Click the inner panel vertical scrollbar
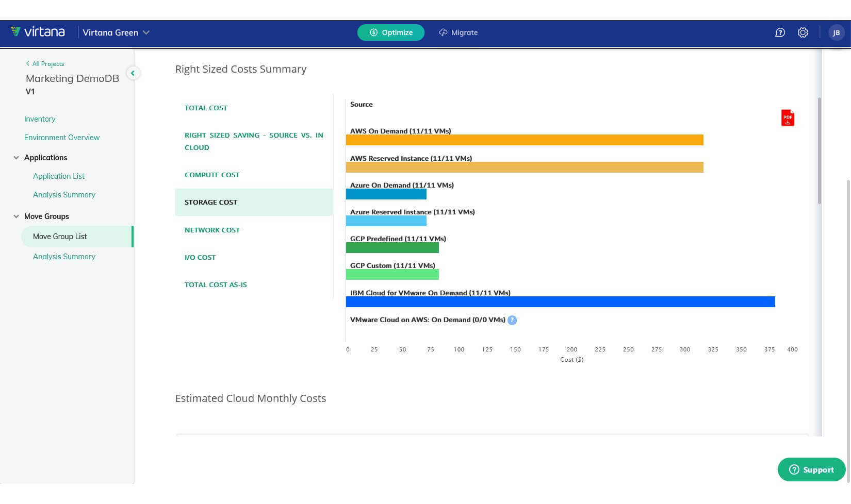 click(820, 150)
